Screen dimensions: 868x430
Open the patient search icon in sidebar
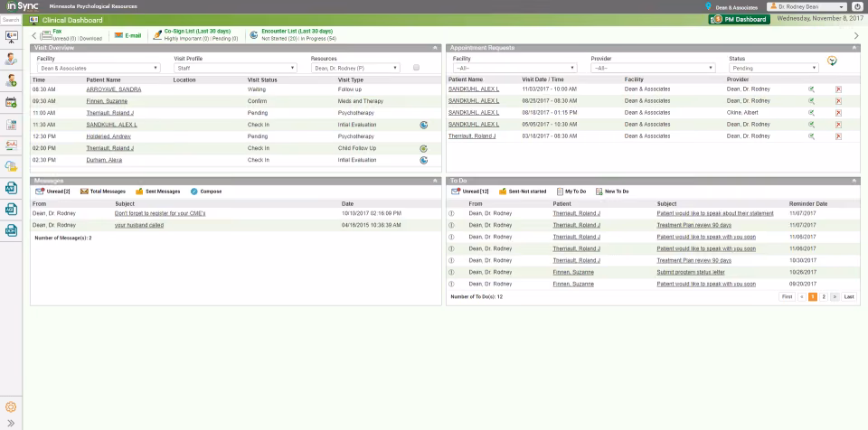[11, 60]
